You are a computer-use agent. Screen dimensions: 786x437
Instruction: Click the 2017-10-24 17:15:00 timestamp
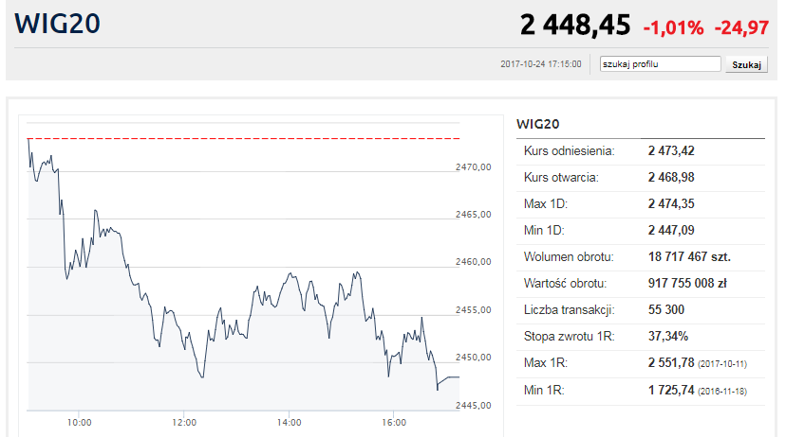pos(540,64)
